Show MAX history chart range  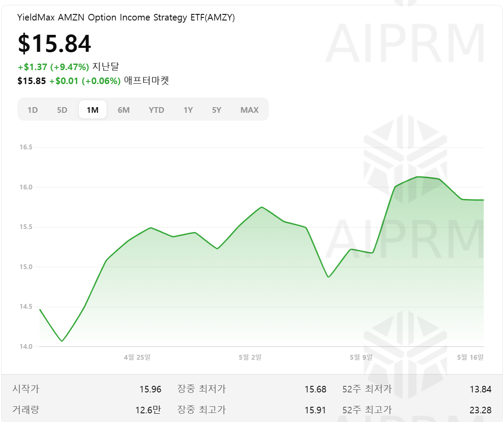click(249, 110)
